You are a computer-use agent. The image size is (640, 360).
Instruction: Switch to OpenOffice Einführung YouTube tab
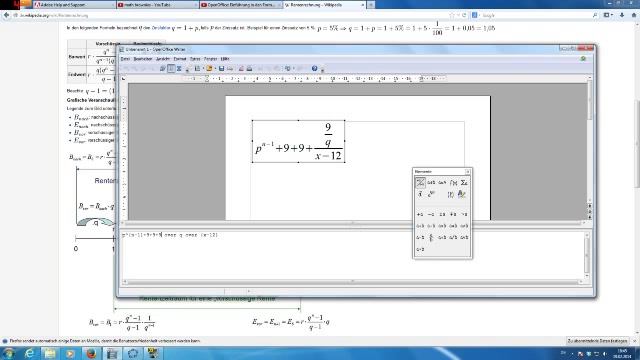coord(241,5)
